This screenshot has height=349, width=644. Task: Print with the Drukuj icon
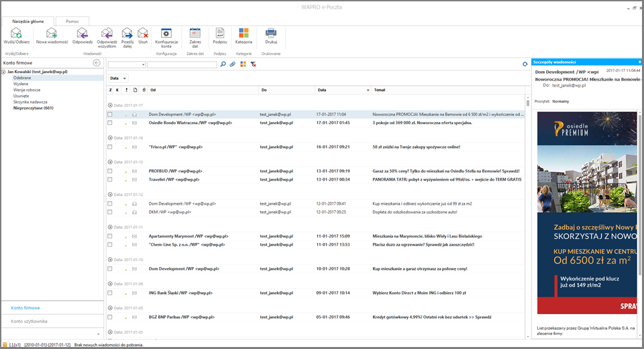pos(271,34)
